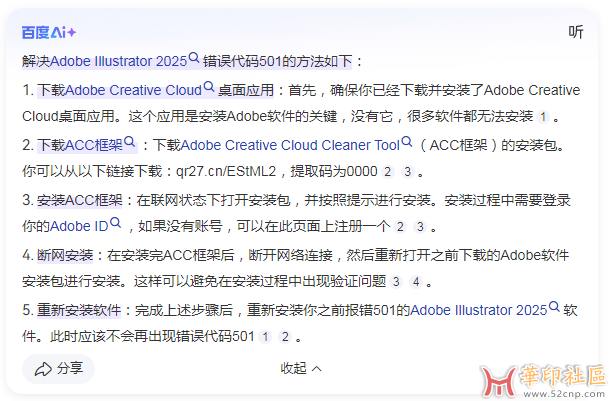The width and height of the screenshot is (609, 401).
Task: Click the up chevron next to 收起
Action: pos(317,369)
